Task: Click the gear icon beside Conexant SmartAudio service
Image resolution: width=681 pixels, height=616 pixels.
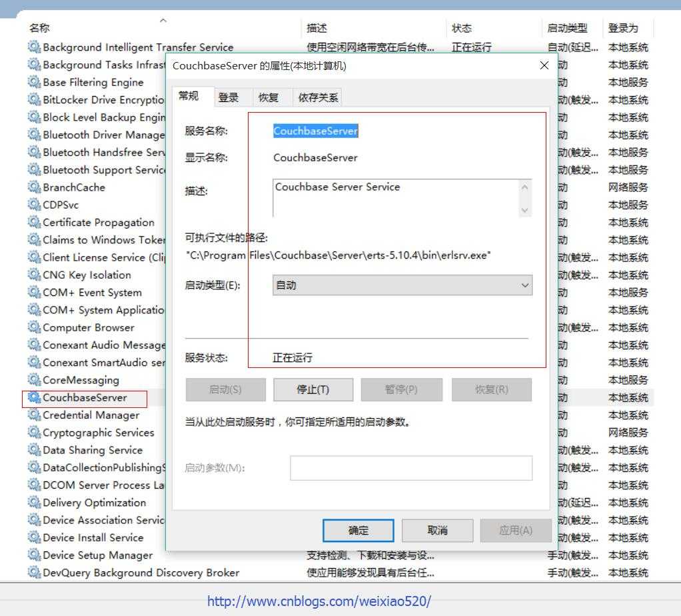Action: pos(34,362)
